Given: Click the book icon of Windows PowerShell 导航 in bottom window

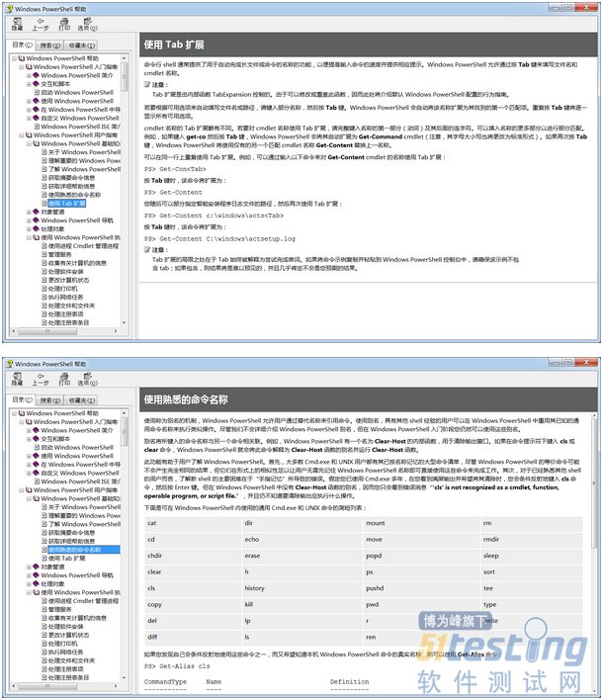Looking at the screenshot, I should (37, 575).
